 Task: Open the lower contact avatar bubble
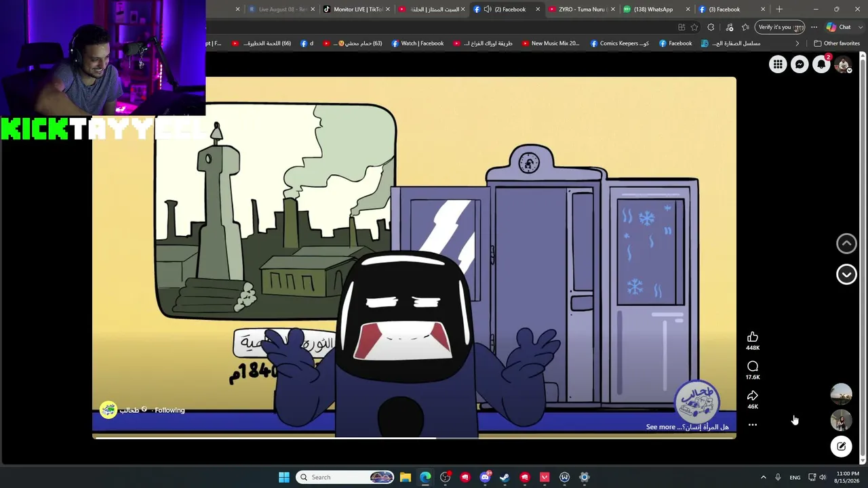(x=841, y=420)
